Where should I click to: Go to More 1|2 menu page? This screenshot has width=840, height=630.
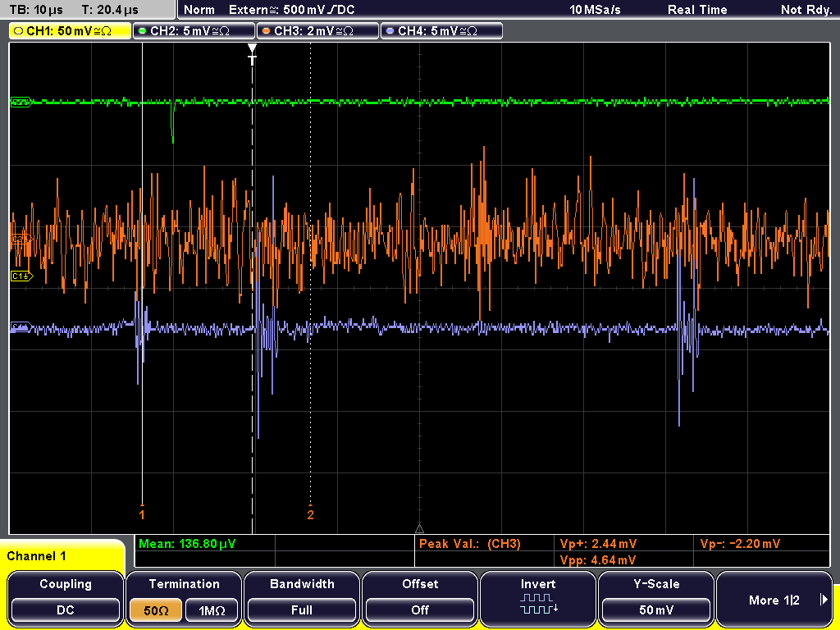pos(774,598)
